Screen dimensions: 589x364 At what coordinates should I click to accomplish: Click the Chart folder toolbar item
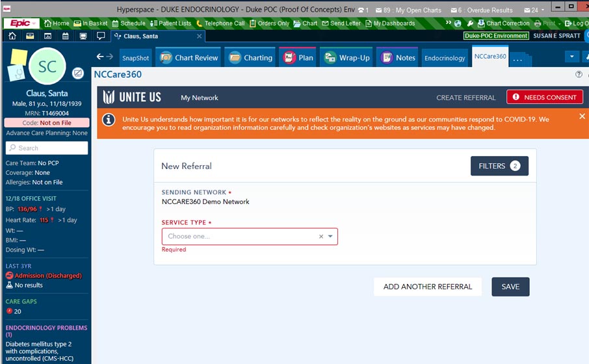[305, 23]
